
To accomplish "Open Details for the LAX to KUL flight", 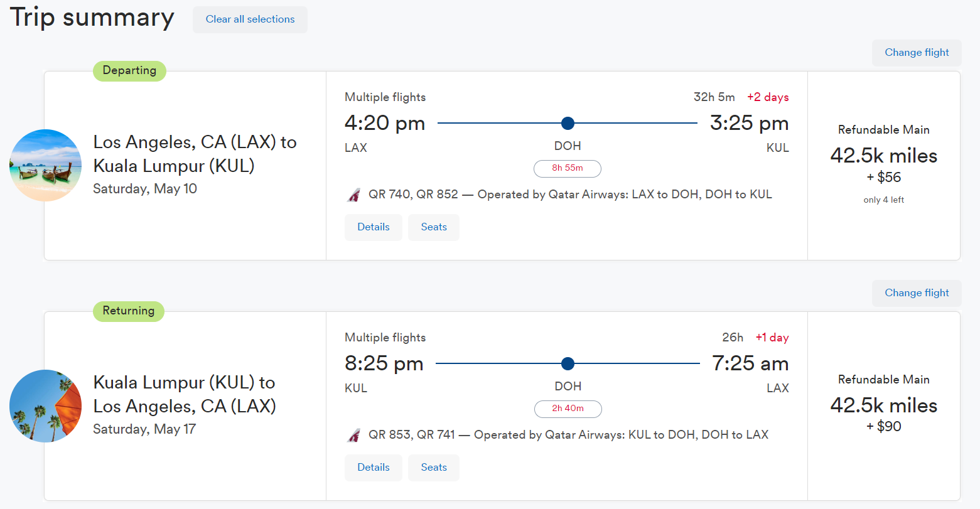I will click(x=373, y=227).
